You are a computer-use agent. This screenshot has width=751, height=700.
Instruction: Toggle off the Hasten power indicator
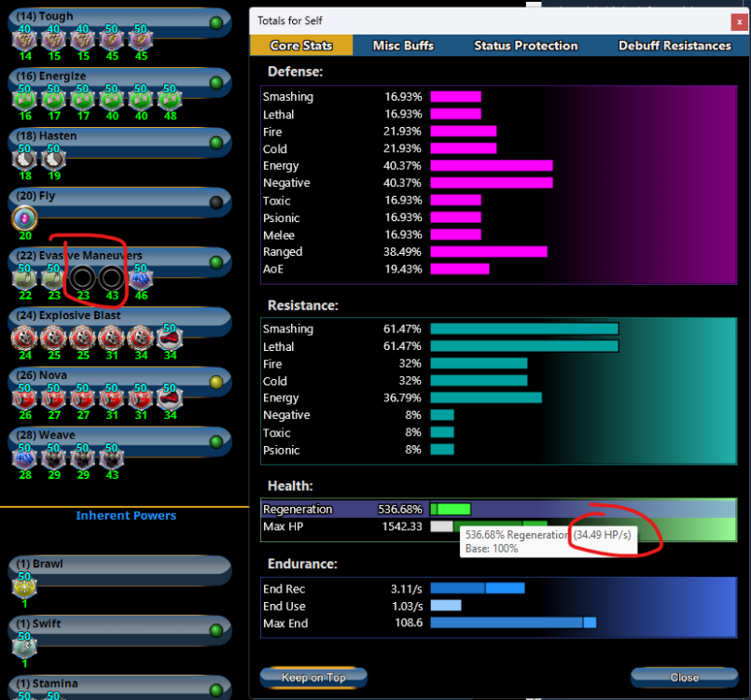(x=216, y=143)
